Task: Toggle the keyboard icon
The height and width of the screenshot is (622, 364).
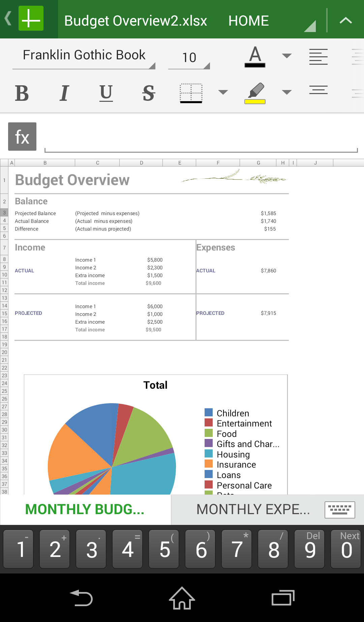Action: coord(340,510)
